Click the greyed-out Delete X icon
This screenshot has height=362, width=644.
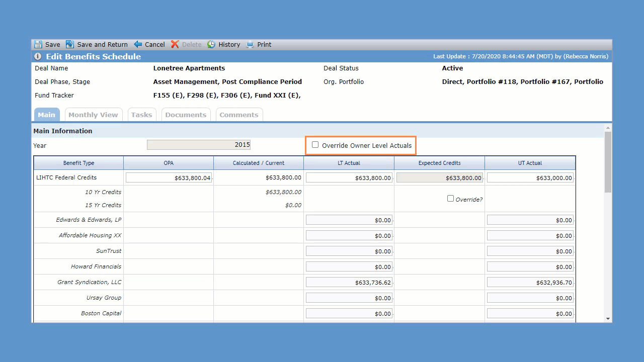pyautogui.click(x=175, y=44)
